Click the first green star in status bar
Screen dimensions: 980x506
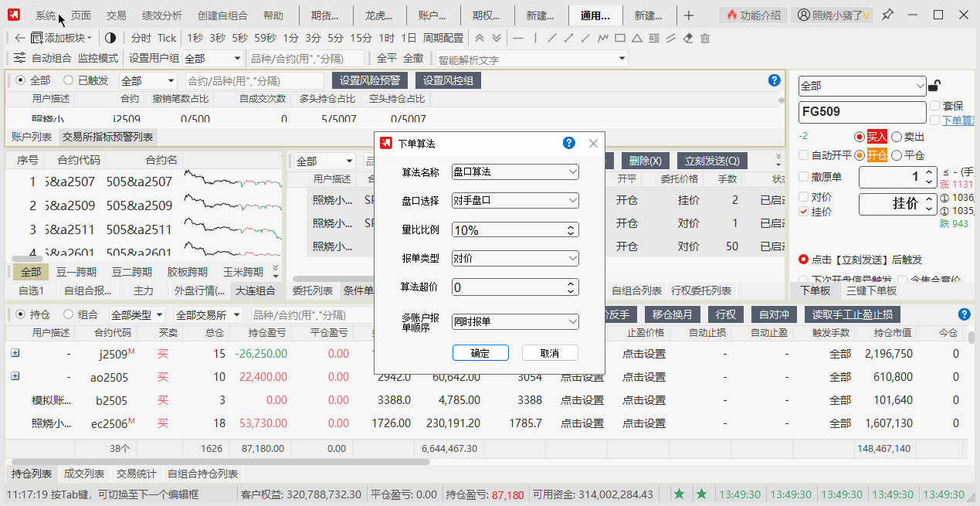pyautogui.click(x=679, y=494)
